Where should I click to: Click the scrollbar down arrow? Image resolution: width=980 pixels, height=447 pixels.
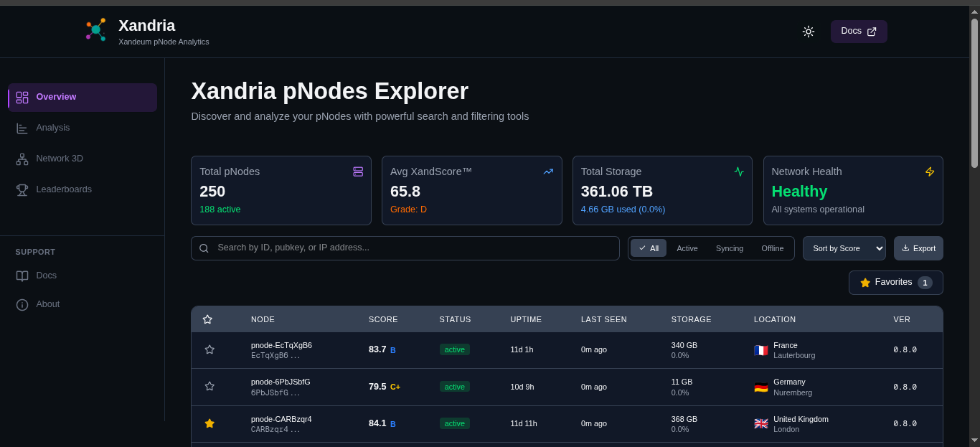click(974, 440)
